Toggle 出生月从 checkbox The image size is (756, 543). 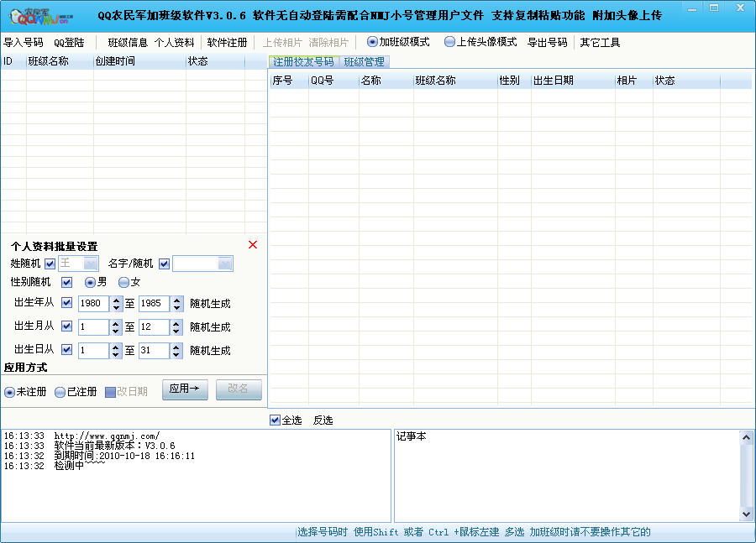(x=66, y=326)
